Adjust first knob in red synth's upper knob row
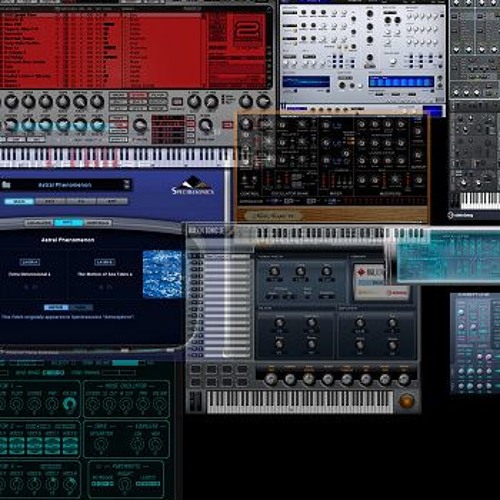 click(x=11, y=102)
